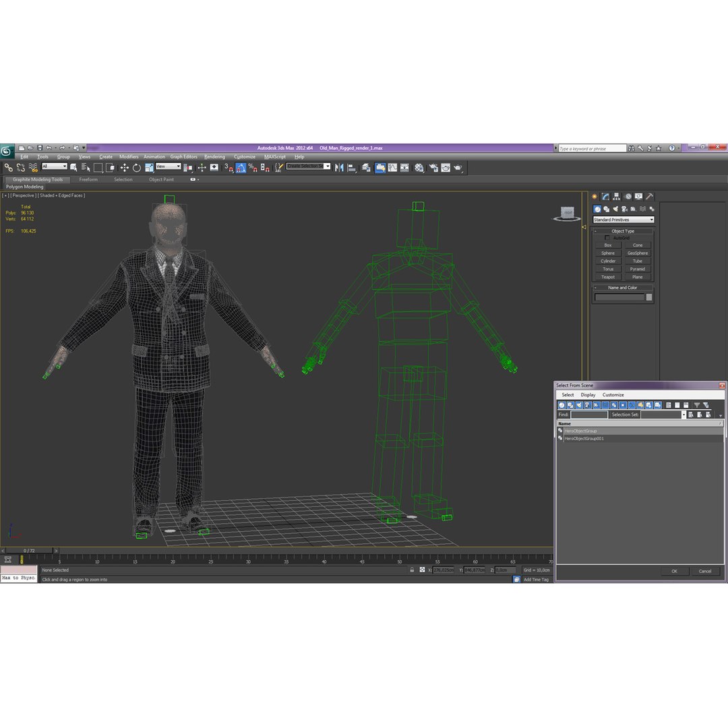
Task: Open Select by Name tool
Action: (x=86, y=168)
